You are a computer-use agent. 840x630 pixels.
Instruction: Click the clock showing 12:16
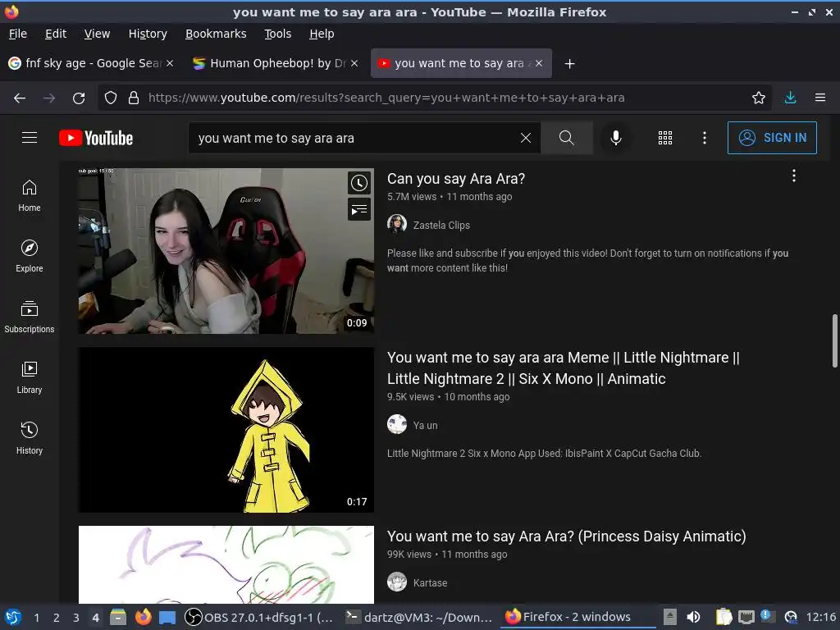(820, 617)
